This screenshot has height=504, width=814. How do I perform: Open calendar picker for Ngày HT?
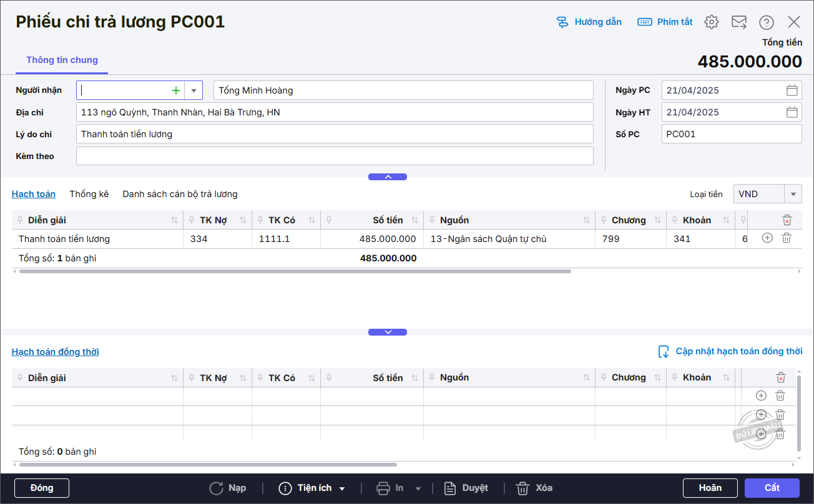[x=792, y=112]
